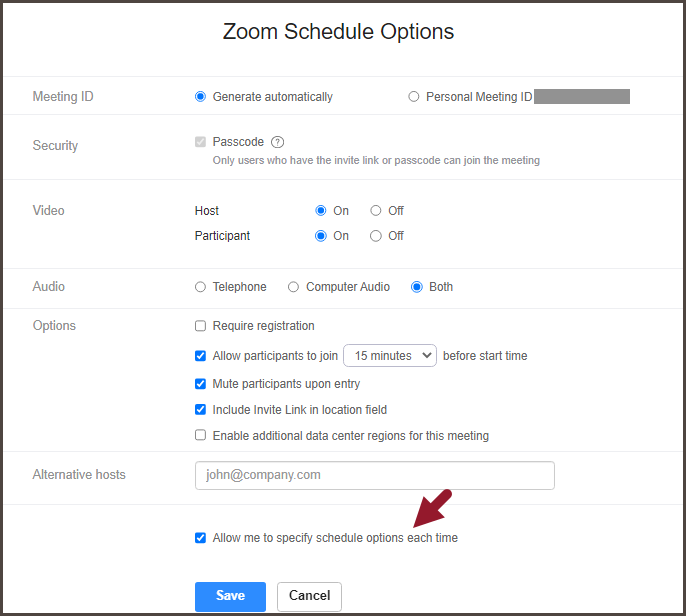Enable Require registration checkbox
The height and width of the screenshot is (616, 686).
(201, 326)
